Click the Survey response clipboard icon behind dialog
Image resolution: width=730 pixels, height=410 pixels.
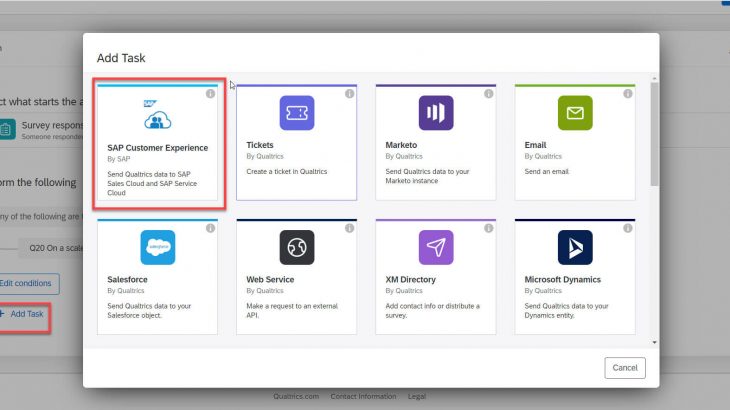7,129
